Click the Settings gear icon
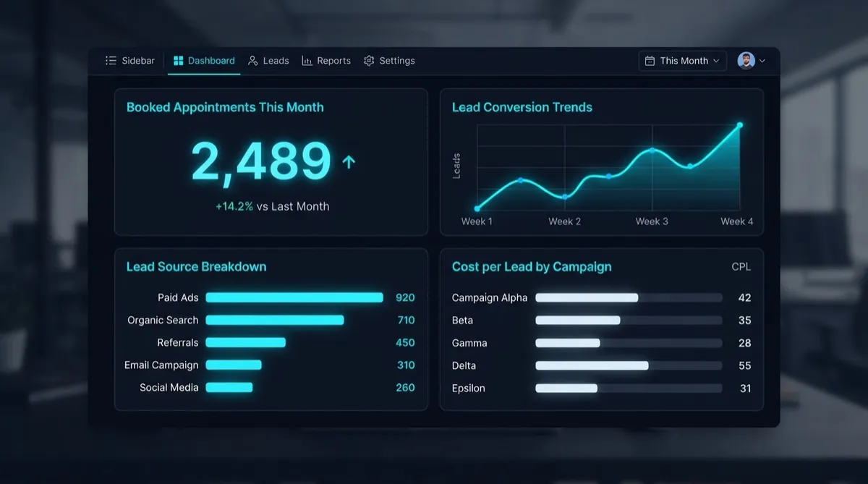This screenshot has height=484, width=868. pos(369,61)
